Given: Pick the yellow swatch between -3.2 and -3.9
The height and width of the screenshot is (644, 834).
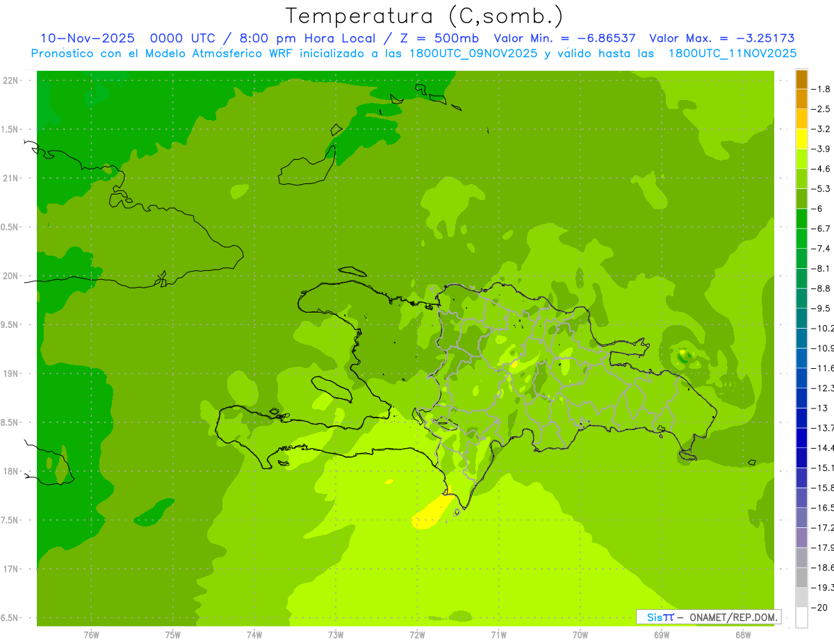Looking at the screenshot, I should [801, 139].
